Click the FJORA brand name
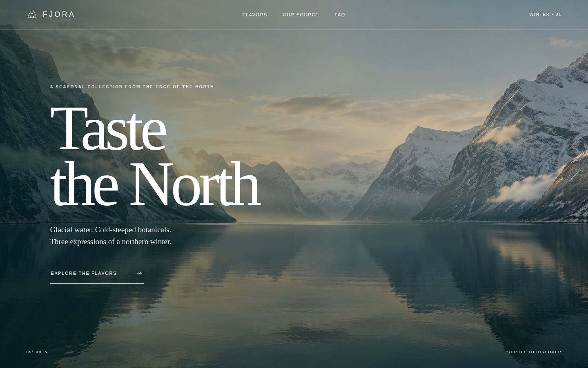This screenshot has height=368, width=588. (x=59, y=14)
